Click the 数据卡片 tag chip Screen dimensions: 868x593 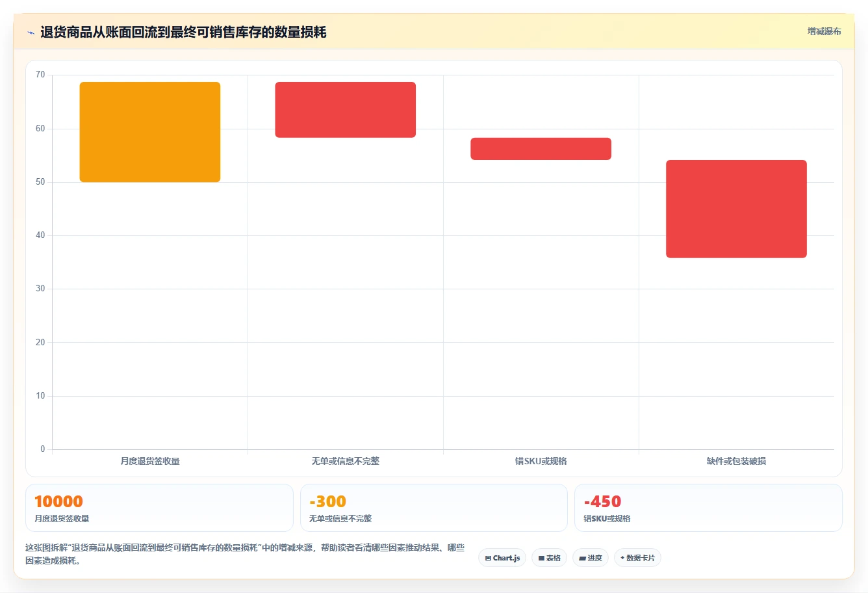click(637, 558)
